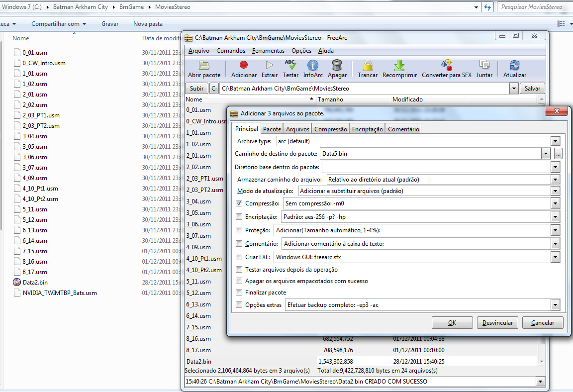Screen dimensions: 573x392
Task: Click Tamanho column header in FreeArc
Action: click(x=353, y=99)
